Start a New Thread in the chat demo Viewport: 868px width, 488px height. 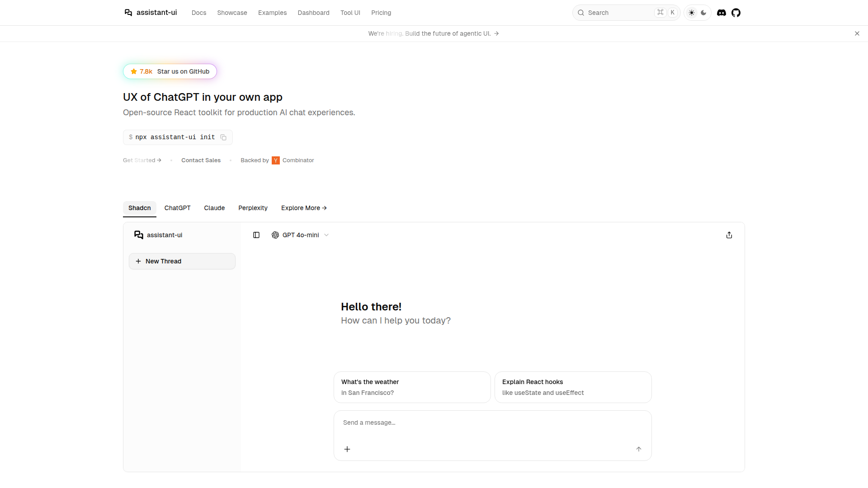(x=182, y=261)
